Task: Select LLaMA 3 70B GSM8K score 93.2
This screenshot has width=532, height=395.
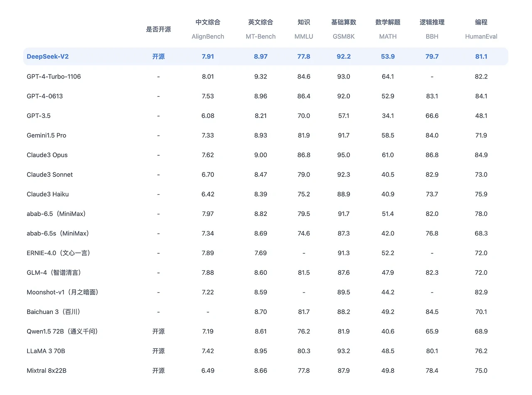Action: click(x=344, y=351)
